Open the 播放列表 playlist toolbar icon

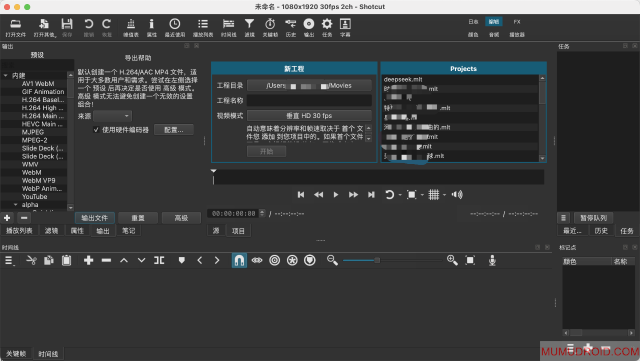(203, 27)
